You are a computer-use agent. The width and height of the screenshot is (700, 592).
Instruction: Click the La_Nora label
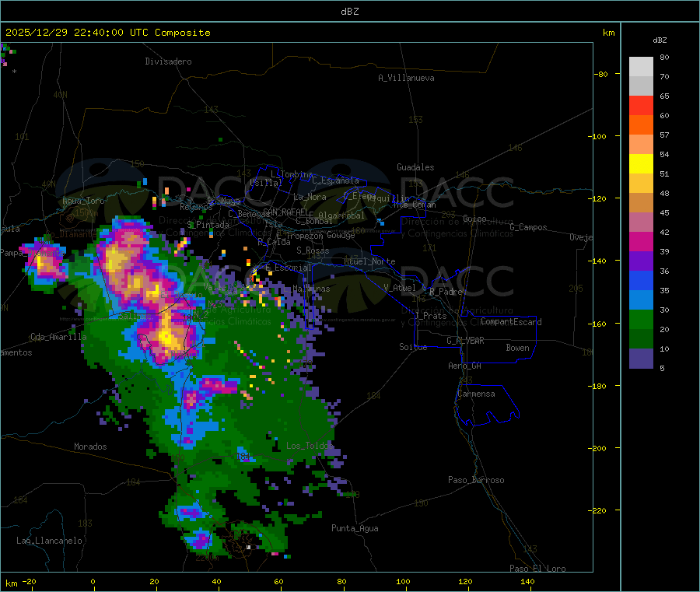[x=310, y=197]
